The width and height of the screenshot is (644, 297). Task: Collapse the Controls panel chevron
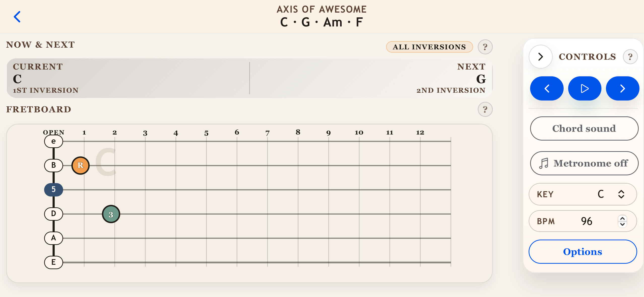(x=540, y=57)
